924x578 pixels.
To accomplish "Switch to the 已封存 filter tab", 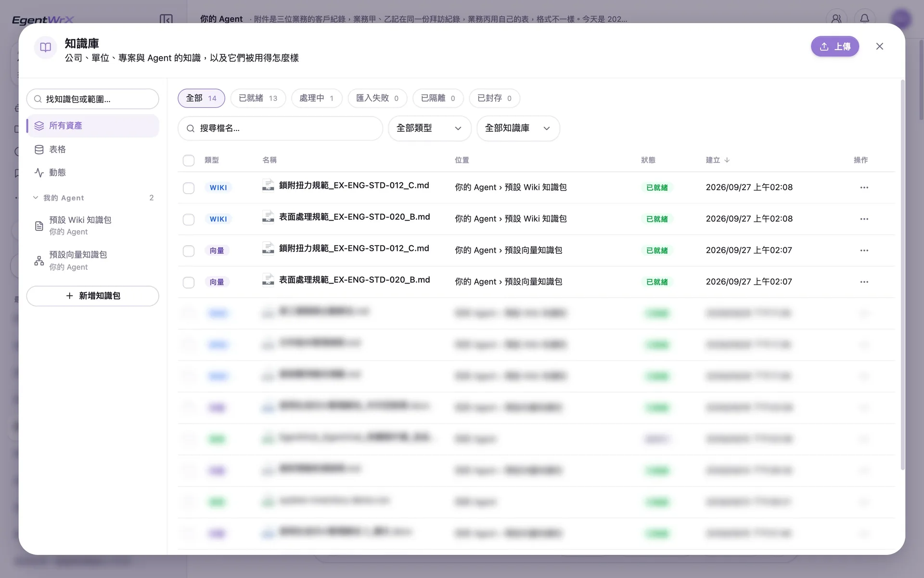I will coord(494,98).
